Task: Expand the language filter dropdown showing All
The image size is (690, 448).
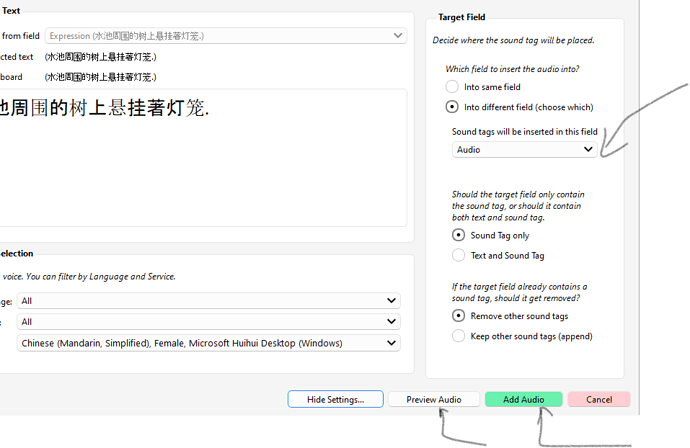Action: 208,300
